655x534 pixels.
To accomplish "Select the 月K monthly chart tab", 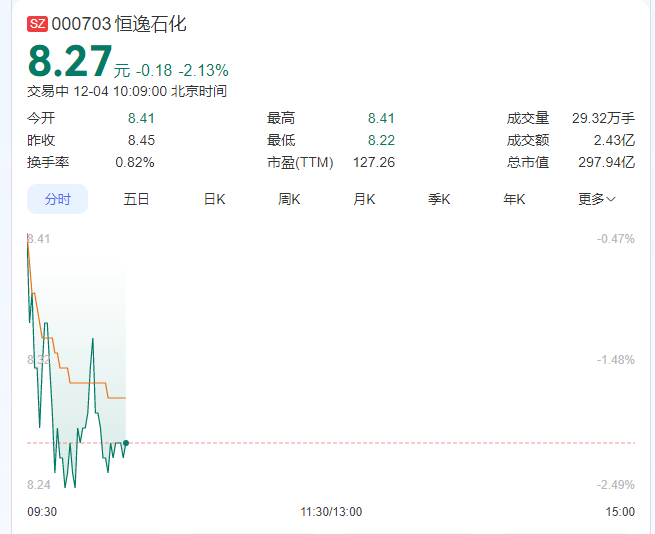I will tap(364, 199).
